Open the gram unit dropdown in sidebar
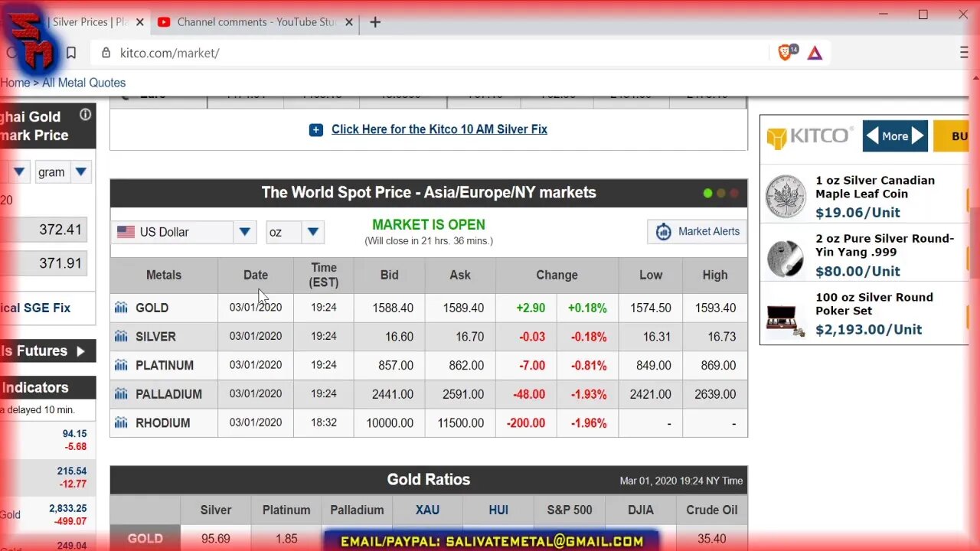Screen dimensions: 980x551 [63, 172]
